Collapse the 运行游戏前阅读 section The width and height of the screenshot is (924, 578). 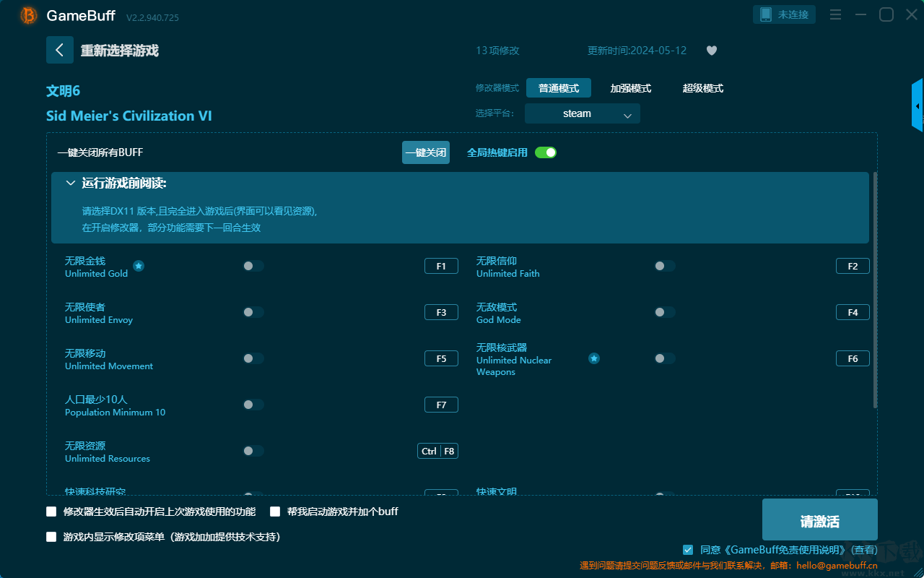pyautogui.click(x=71, y=184)
